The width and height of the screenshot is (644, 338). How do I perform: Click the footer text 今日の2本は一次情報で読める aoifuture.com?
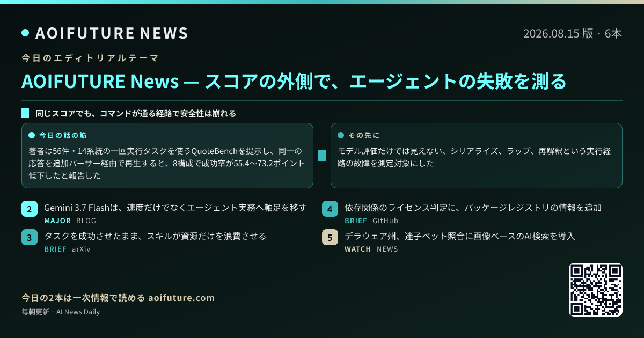(x=118, y=298)
